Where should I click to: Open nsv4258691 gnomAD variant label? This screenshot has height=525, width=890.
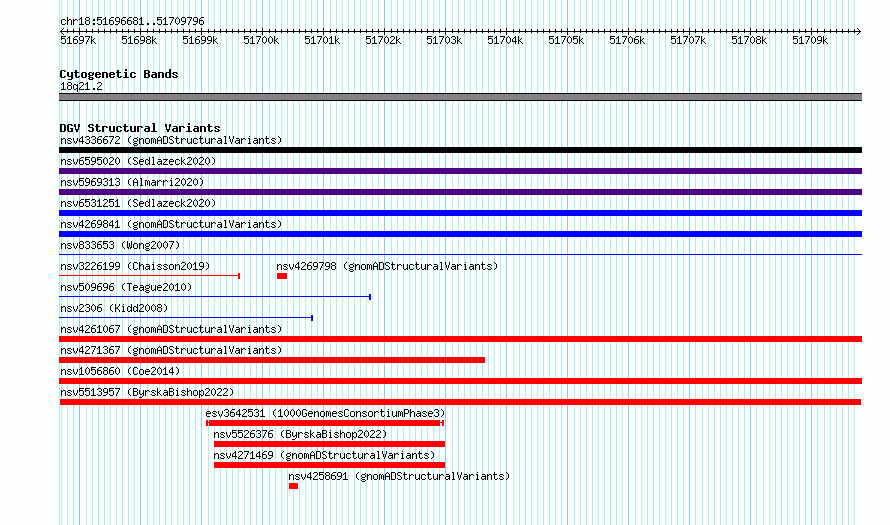(399, 476)
